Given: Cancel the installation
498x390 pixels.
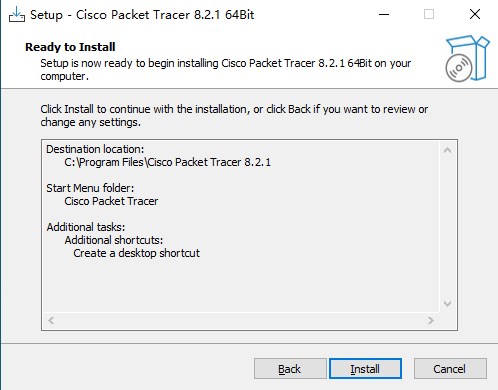Looking at the screenshot, I should tap(450, 369).
